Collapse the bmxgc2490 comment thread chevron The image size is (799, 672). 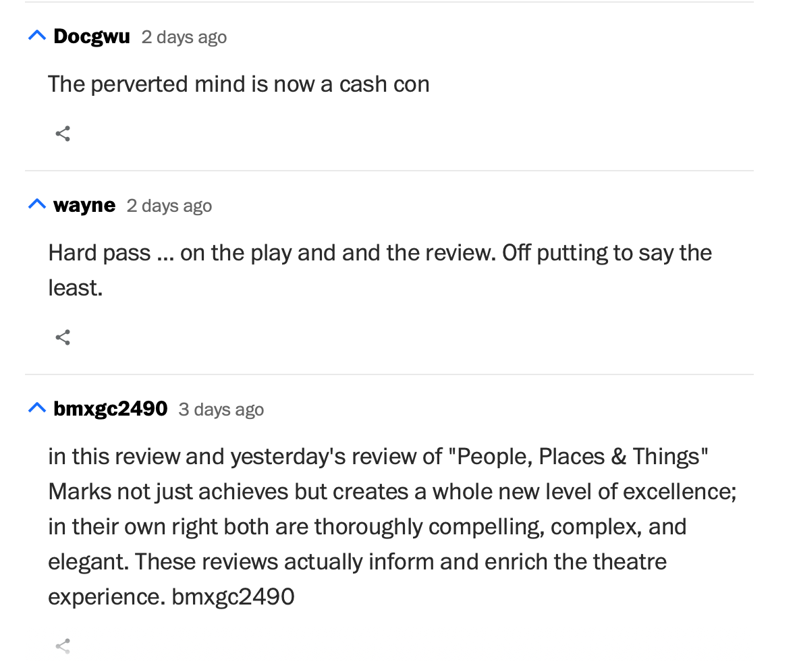[37, 408]
